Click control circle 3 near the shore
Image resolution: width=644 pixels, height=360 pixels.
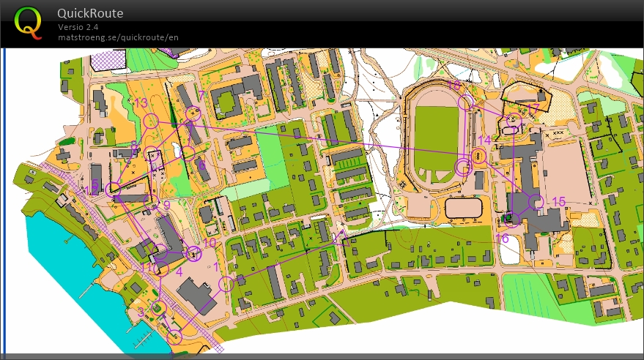(158, 309)
